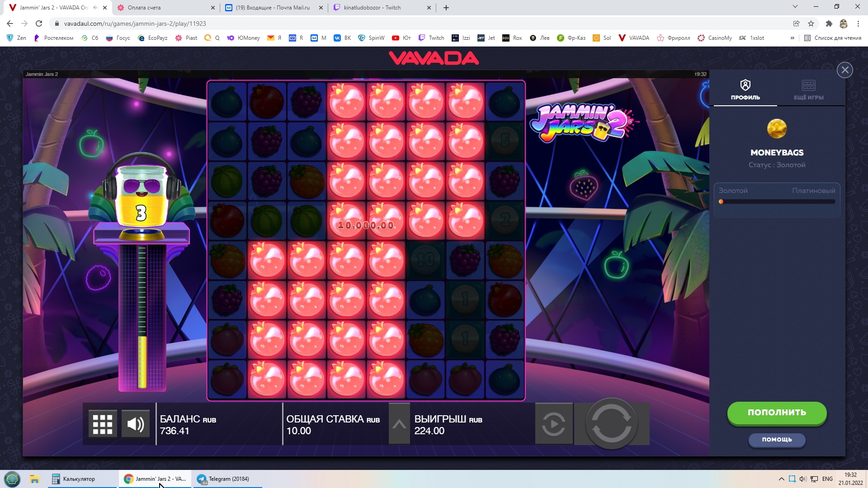Screen dimensions: 868x488
Task: Open the SpinW bookmark
Action: (x=371, y=38)
